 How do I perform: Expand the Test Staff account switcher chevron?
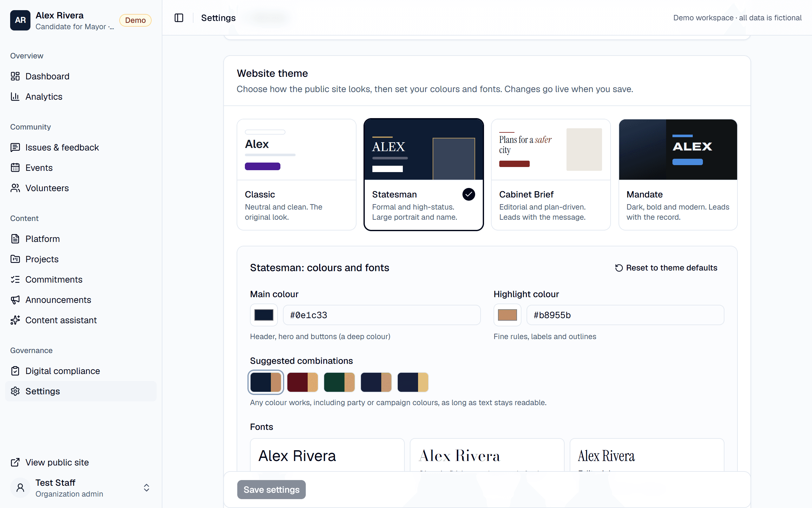point(146,488)
